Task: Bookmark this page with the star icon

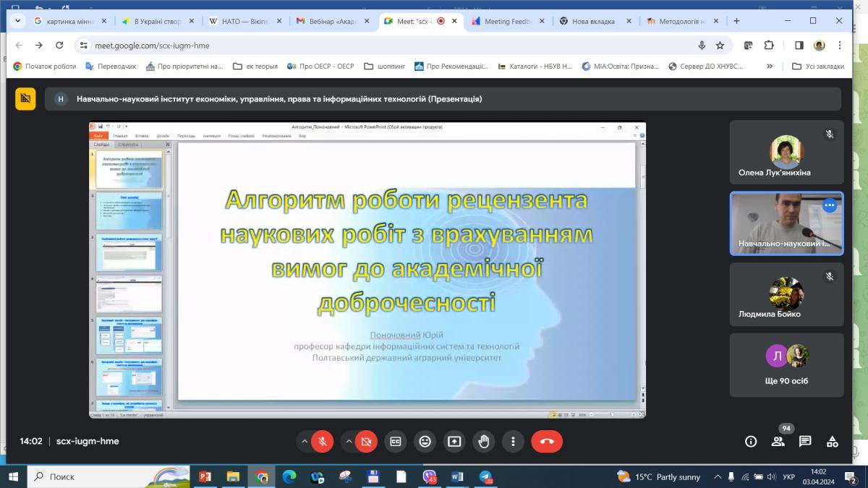Action: pyautogui.click(x=720, y=45)
